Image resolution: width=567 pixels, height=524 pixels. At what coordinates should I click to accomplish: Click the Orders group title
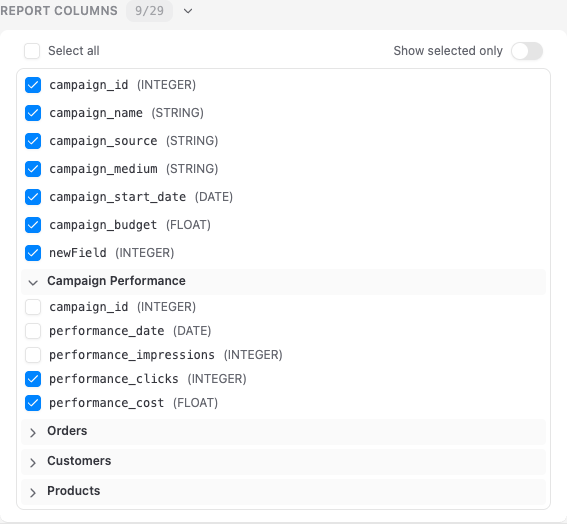pyautogui.click(x=67, y=431)
